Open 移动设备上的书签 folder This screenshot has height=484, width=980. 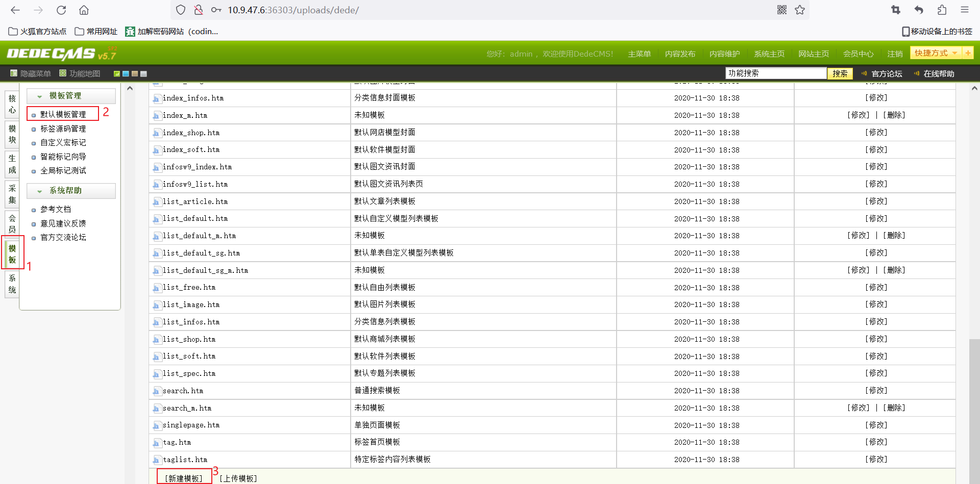tap(937, 32)
